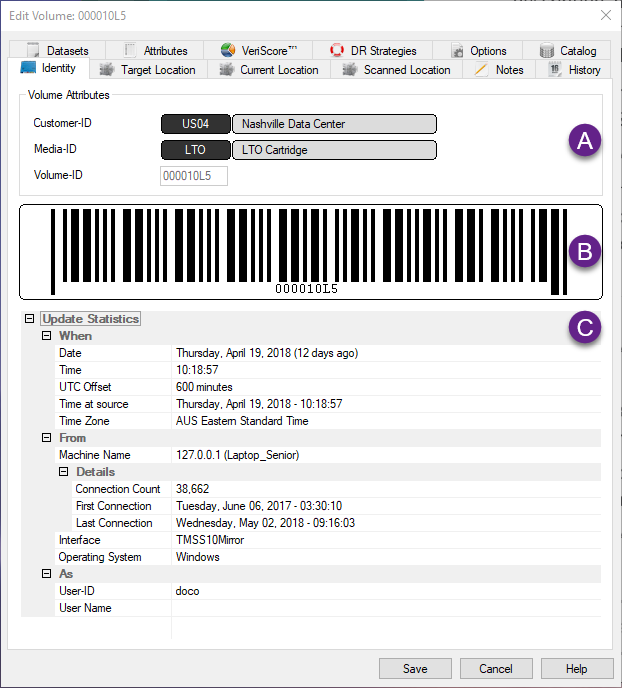Click the Target Location gear icon
Image resolution: width=622 pixels, height=688 pixels.
[x=107, y=69]
